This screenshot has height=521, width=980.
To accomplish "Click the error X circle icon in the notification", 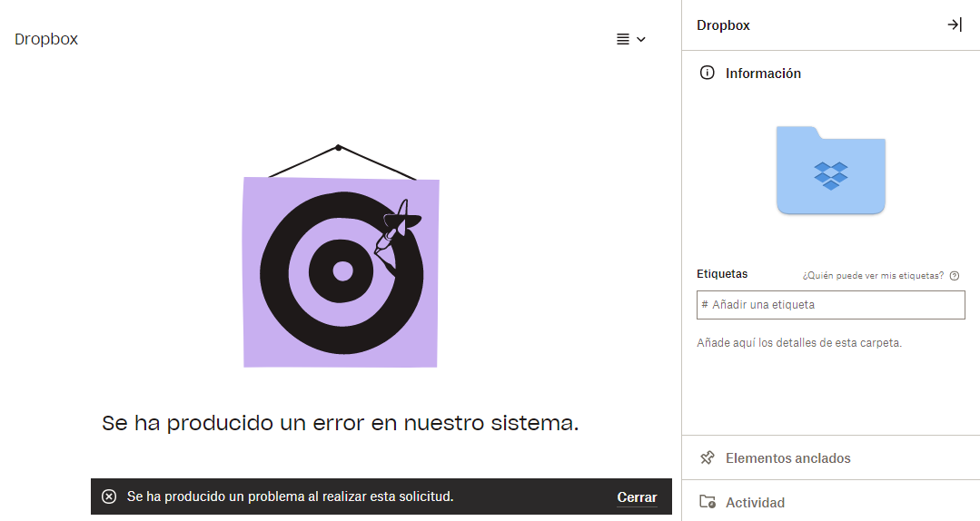I will (x=109, y=496).
